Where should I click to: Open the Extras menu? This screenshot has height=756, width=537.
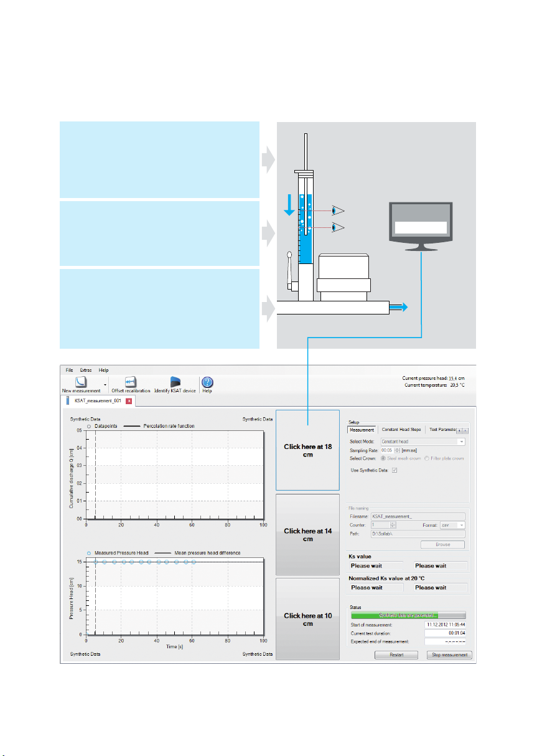pyautogui.click(x=86, y=370)
